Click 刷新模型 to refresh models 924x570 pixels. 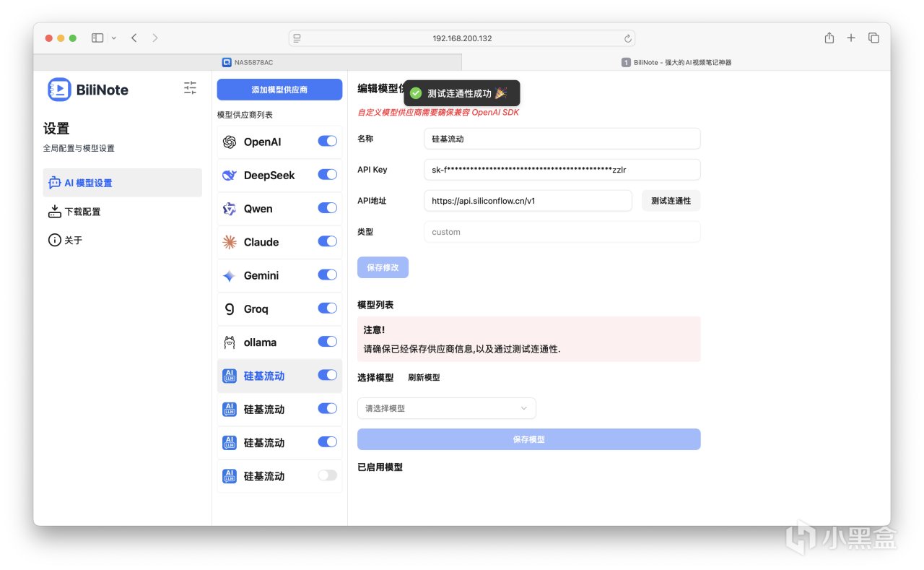tap(424, 378)
